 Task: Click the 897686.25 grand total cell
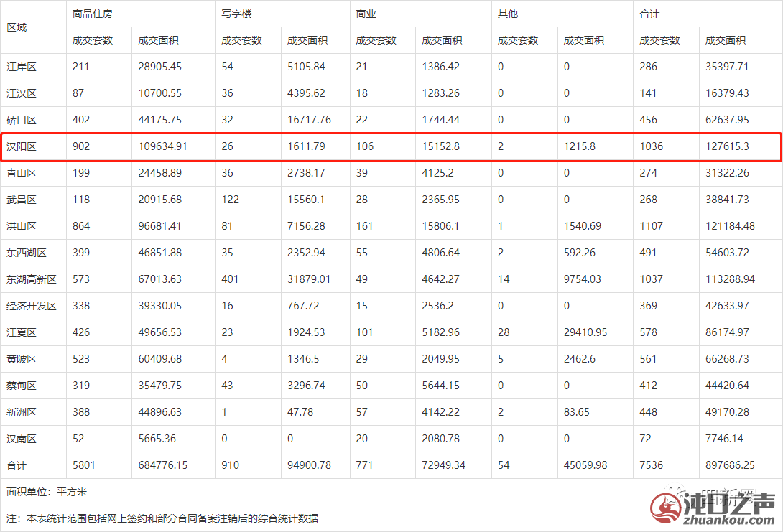click(x=730, y=465)
